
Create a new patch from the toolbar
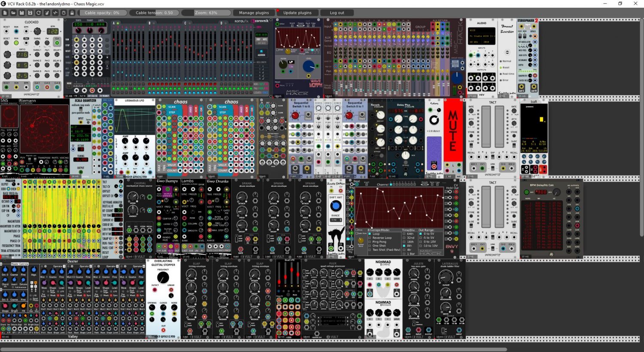tap(6, 13)
